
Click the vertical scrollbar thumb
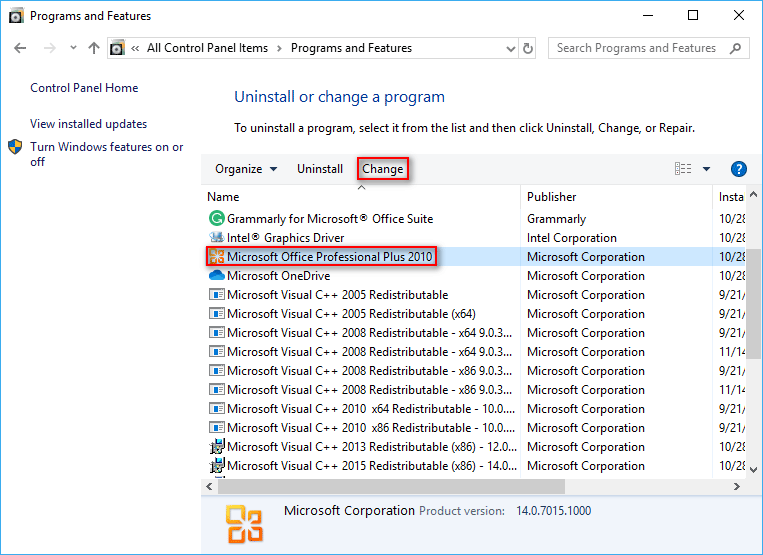coord(753,304)
